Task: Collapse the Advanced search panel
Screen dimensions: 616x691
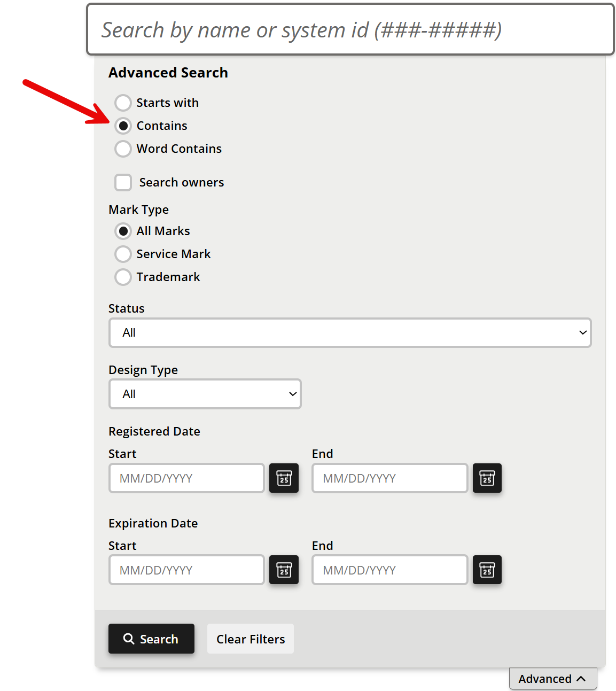Action: [x=553, y=679]
